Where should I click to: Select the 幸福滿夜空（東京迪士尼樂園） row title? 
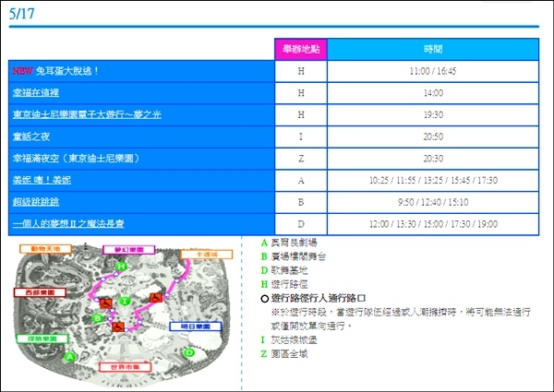pos(77,158)
